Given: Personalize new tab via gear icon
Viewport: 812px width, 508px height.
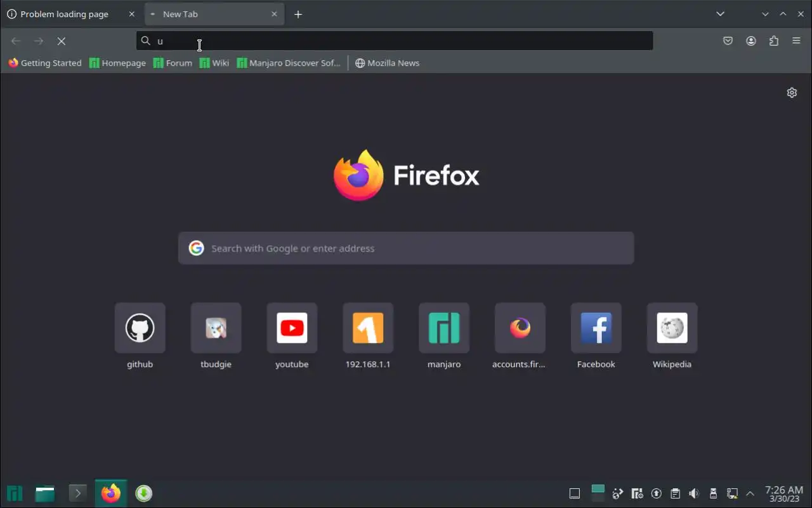Looking at the screenshot, I should (792, 93).
